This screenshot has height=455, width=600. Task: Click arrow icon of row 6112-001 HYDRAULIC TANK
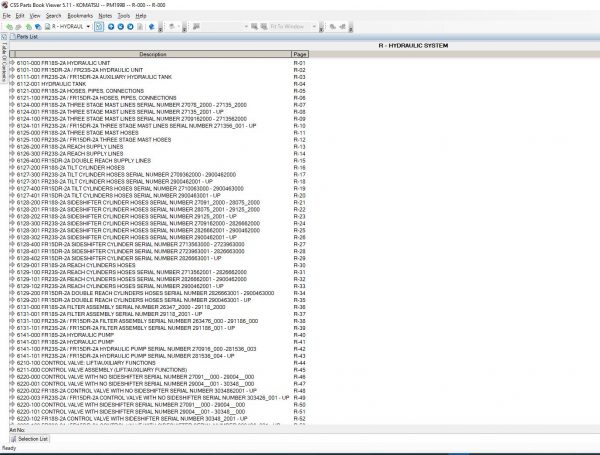(12, 84)
